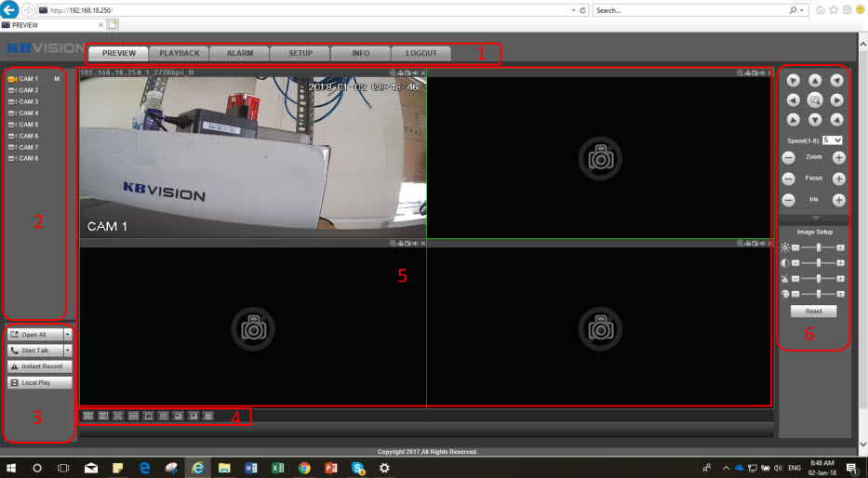Toggle digital zoom on CAM 1 window
The width and height of the screenshot is (868, 478).
click(394, 73)
